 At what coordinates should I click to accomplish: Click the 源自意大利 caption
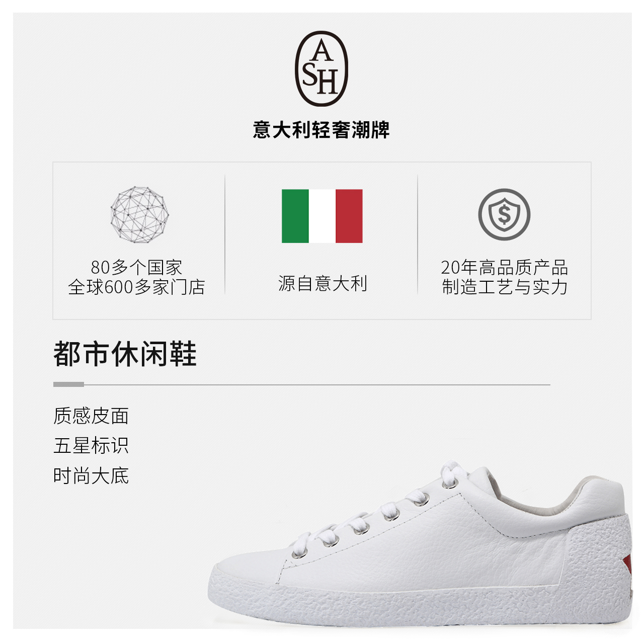[x=323, y=283]
